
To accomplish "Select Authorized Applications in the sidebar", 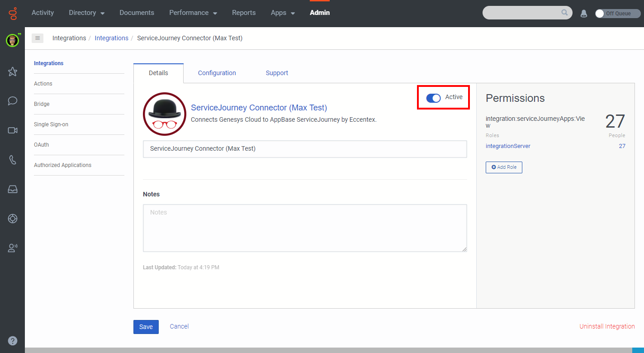I will point(62,165).
